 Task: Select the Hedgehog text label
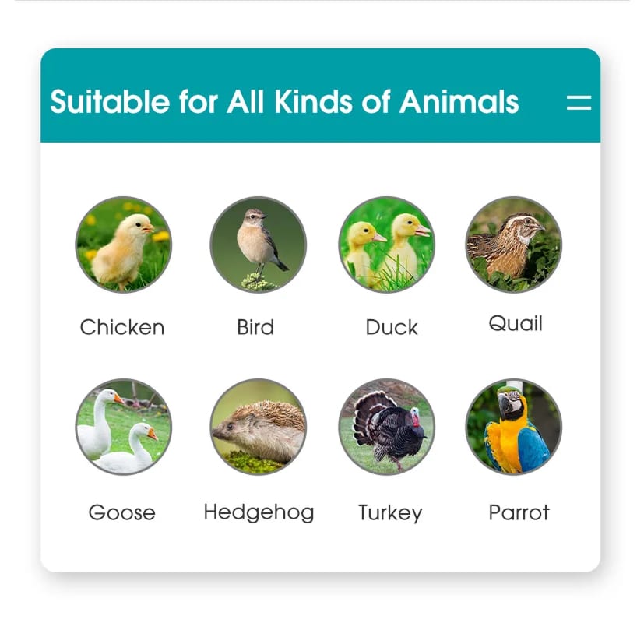click(259, 512)
